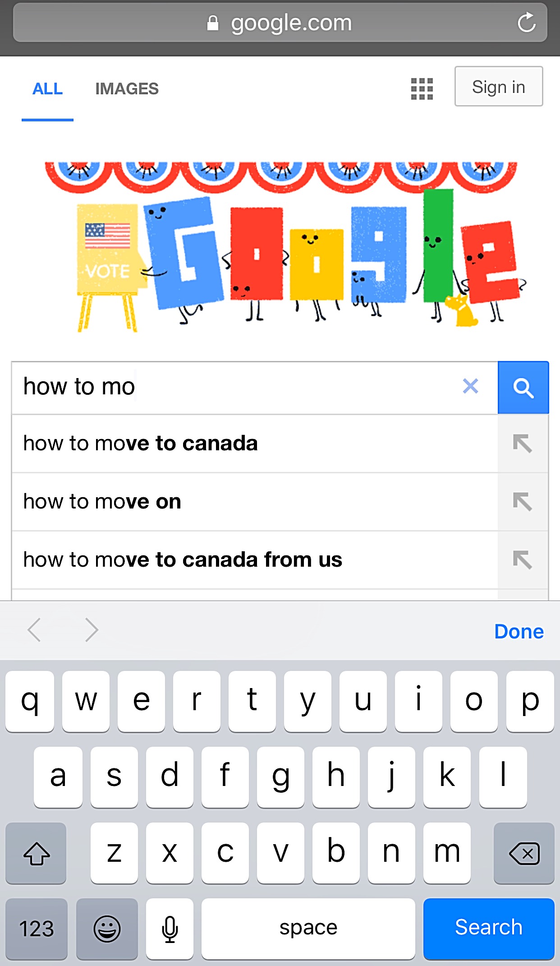Tap the reload page icon
This screenshot has height=966, width=560.
pos(526,23)
